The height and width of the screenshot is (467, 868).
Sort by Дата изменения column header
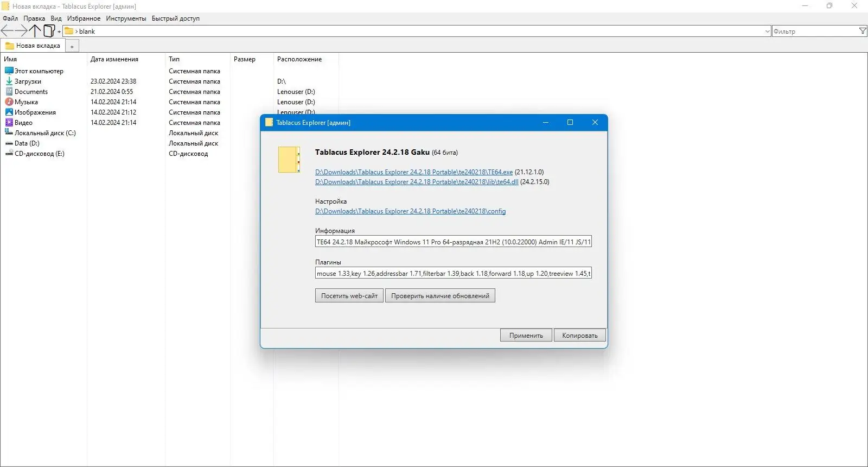(x=114, y=59)
